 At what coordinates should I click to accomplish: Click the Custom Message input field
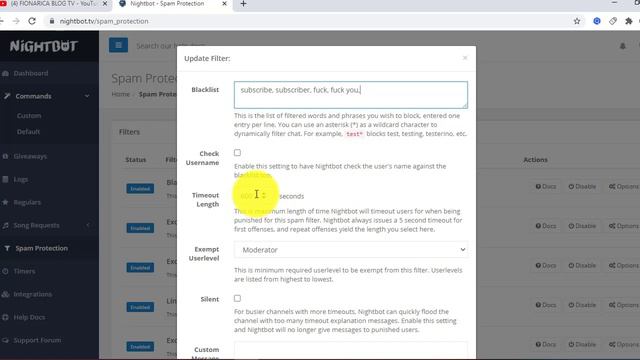click(351, 350)
